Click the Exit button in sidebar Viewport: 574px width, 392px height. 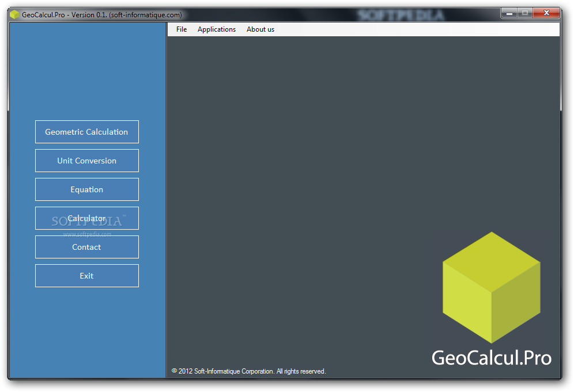87,276
